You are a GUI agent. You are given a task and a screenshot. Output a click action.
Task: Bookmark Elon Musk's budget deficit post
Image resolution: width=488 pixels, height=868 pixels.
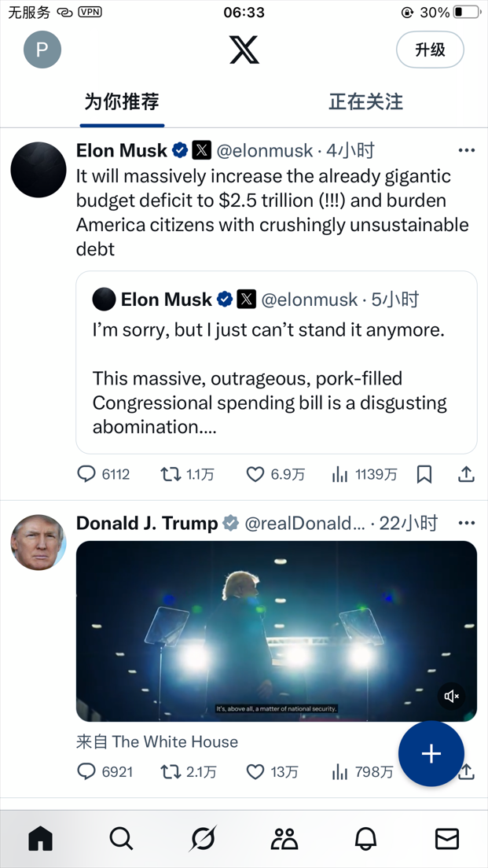click(424, 474)
